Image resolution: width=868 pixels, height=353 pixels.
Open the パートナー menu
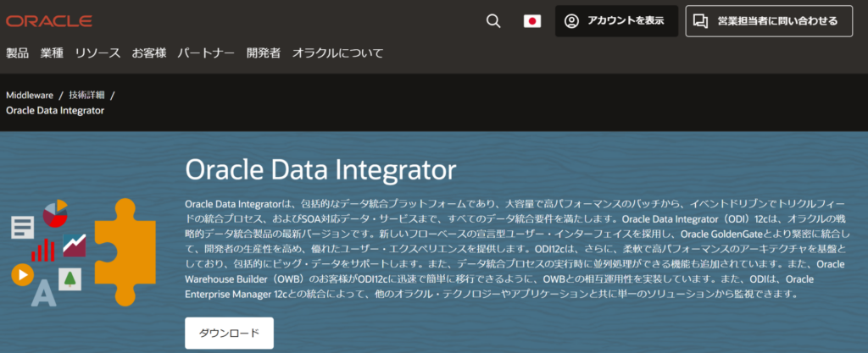(x=206, y=53)
